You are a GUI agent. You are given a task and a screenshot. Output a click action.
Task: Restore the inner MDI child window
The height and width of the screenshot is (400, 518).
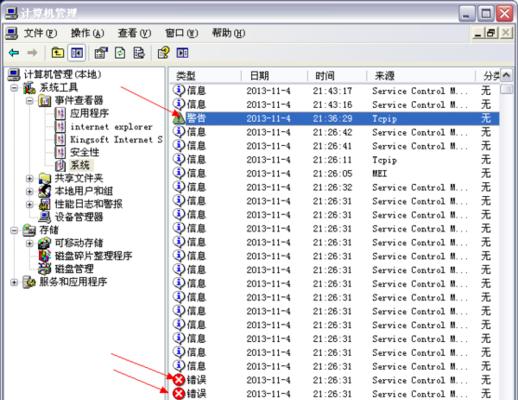[491, 33]
